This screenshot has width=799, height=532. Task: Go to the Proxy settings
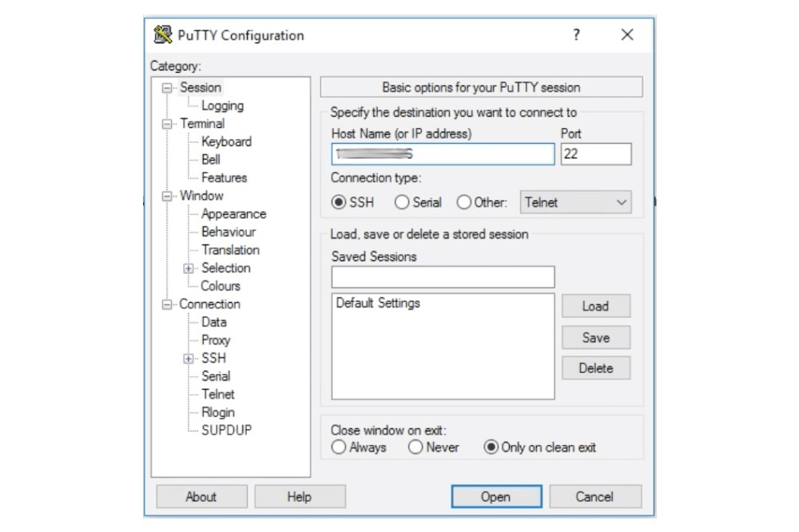click(216, 340)
